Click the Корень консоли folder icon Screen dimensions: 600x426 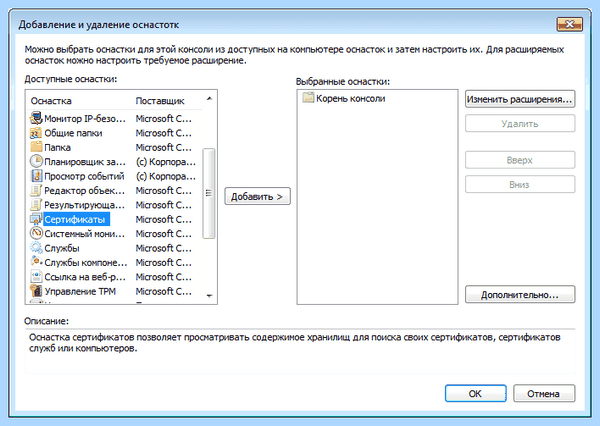point(308,98)
